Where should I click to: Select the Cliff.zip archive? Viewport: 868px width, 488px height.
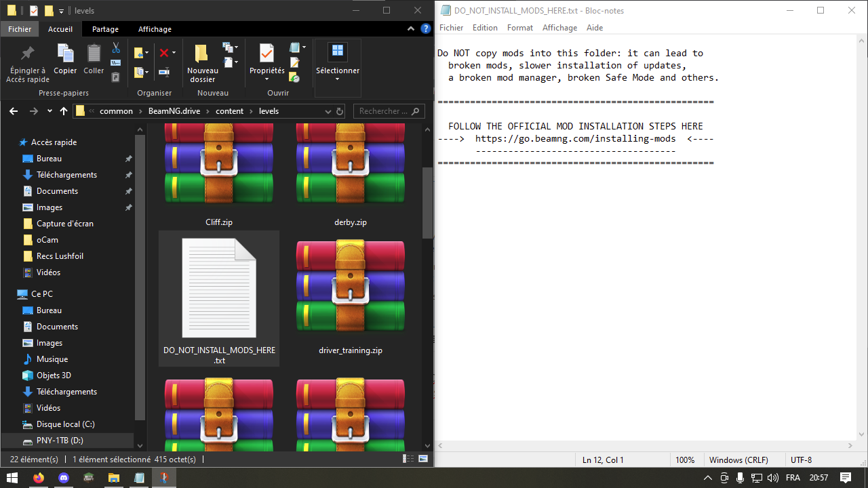219,175
